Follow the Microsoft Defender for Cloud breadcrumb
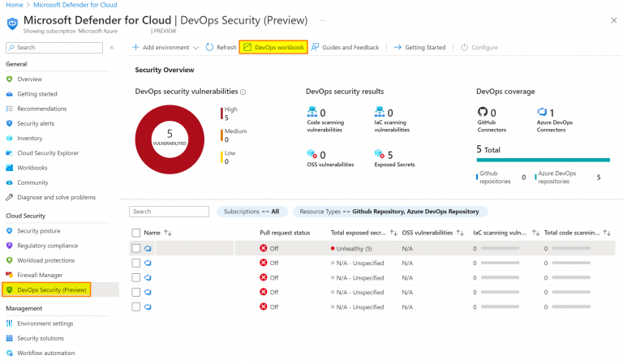The height and width of the screenshot is (364, 623). pos(75,5)
